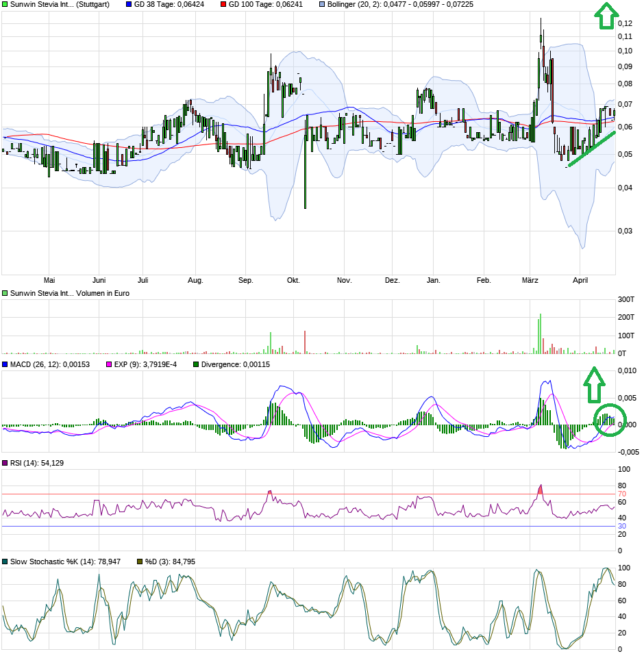Click the 0,12 price axis value
644x656 pixels.
[626, 23]
